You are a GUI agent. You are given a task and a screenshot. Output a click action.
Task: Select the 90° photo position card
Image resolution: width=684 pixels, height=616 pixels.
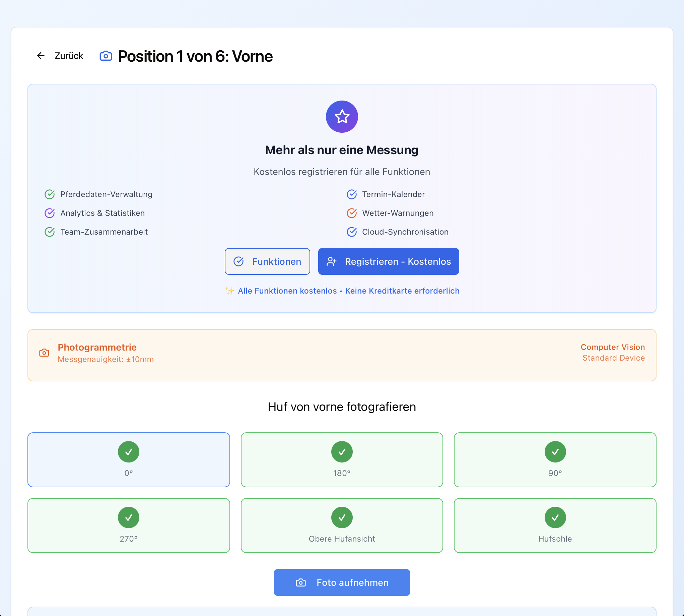(x=555, y=459)
